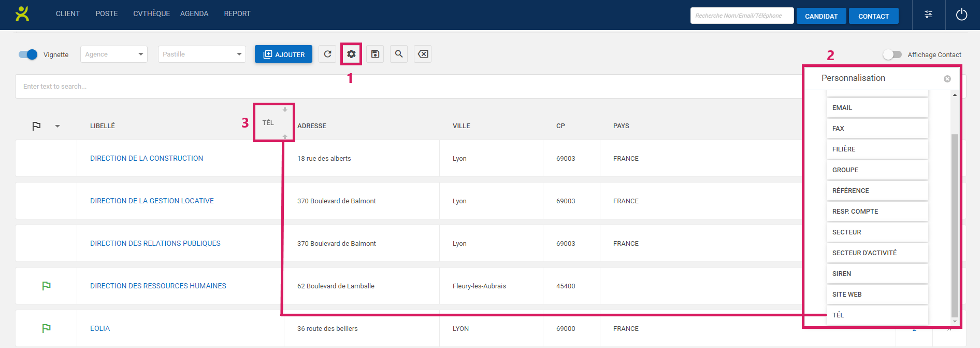
Task: Click the clear filter backspace icon
Action: (x=423, y=54)
